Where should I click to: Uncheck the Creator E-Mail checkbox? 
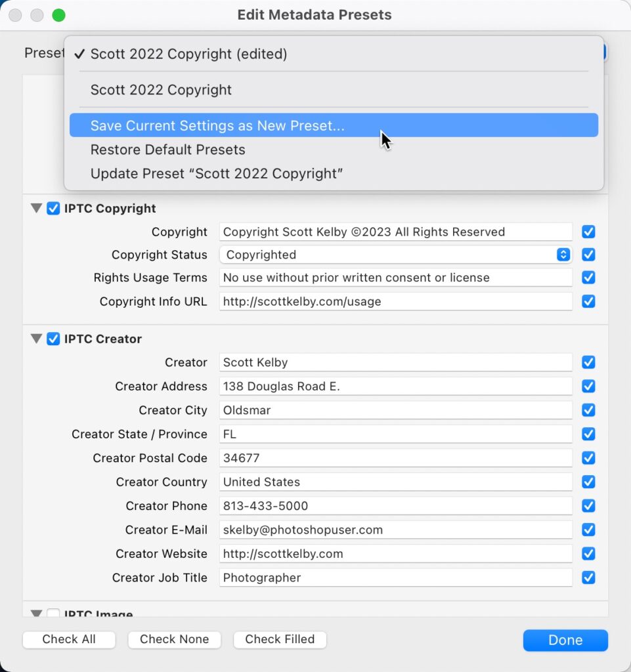(x=588, y=530)
